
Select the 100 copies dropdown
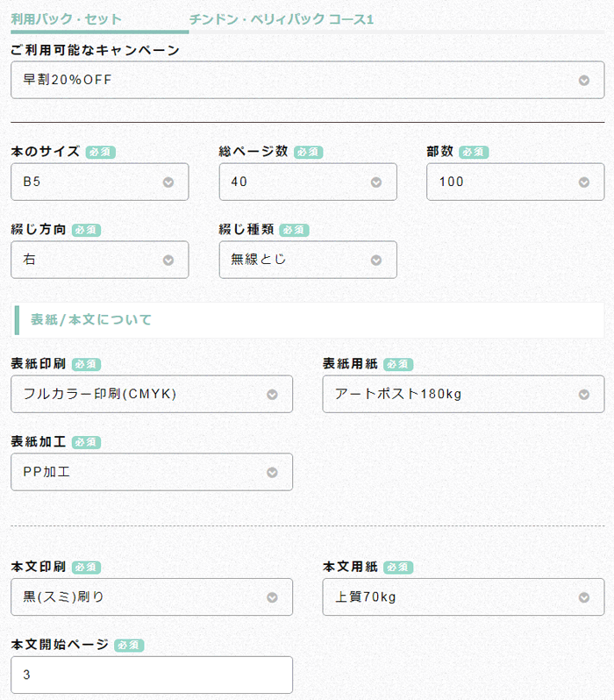[515, 182]
